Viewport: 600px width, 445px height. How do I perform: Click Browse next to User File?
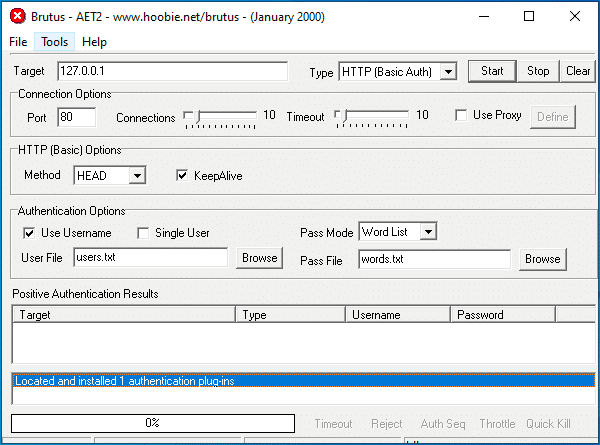tap(259, 258)
